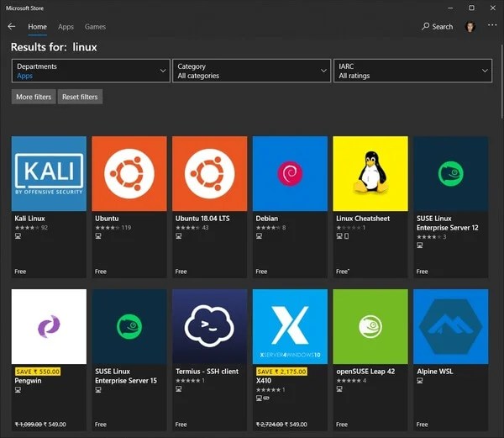Click the Results for: linux heading
The height and width of the screenshot is (438, 504).
[54, 47]
